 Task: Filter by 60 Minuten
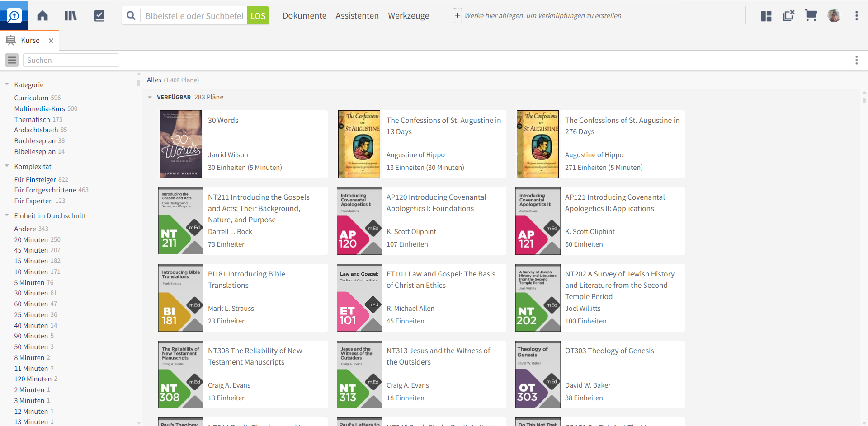(x=31, y=304)
